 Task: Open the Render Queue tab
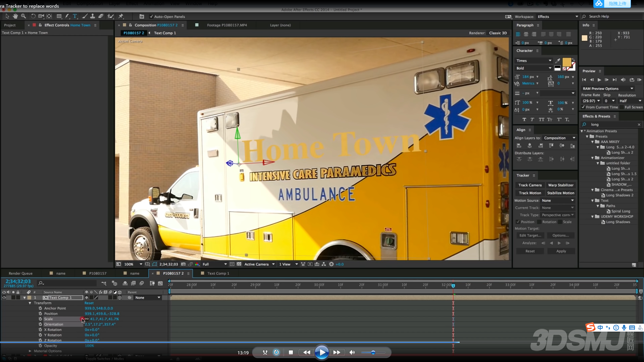coord(21,273)
